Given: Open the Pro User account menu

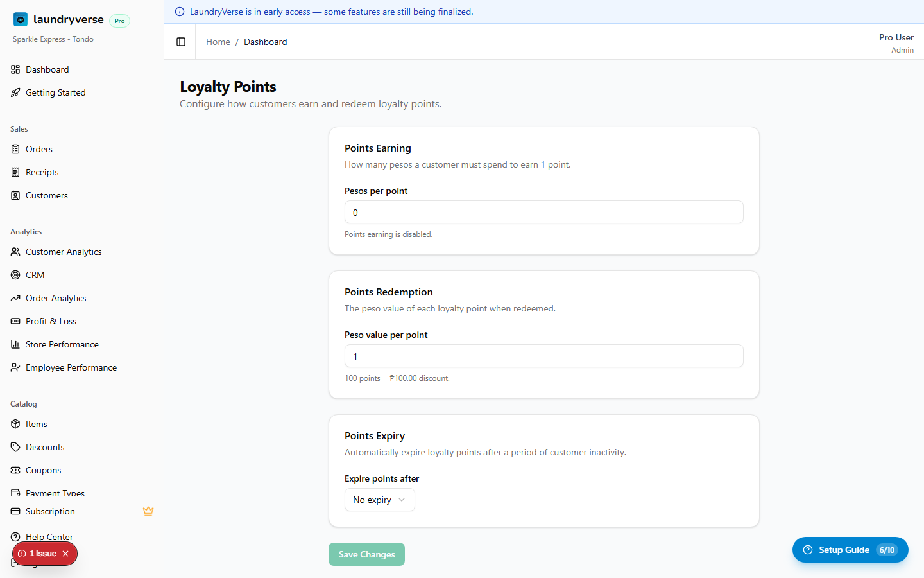Looking at the screenshot, I should click(x=896, y=43).
